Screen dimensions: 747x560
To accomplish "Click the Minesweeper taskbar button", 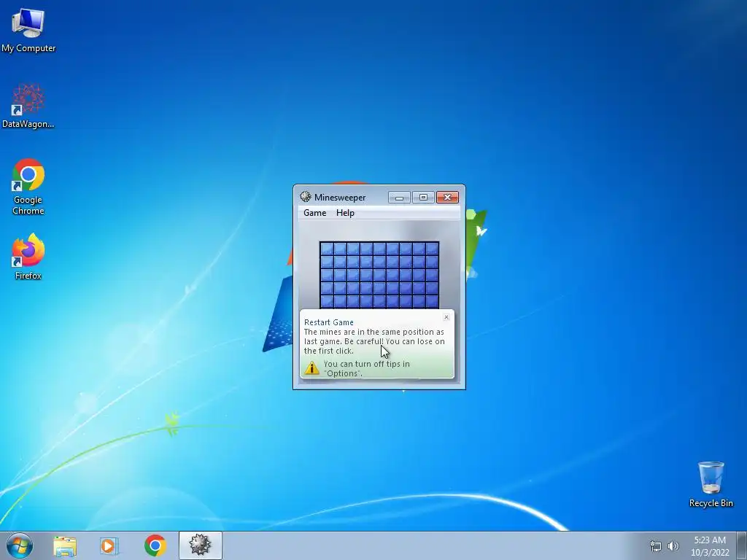I will click(200, 545).
